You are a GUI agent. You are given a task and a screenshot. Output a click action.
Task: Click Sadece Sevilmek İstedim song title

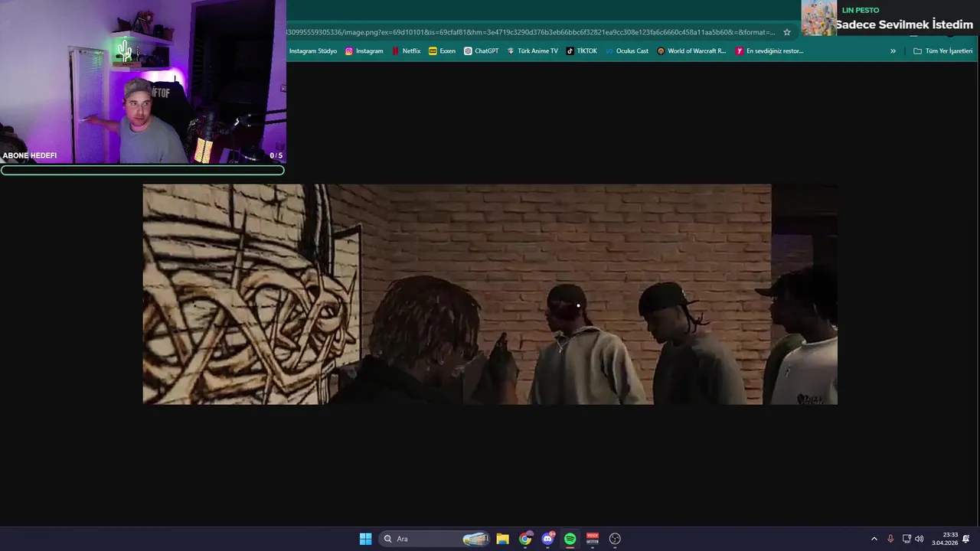(x=904, y=24)
